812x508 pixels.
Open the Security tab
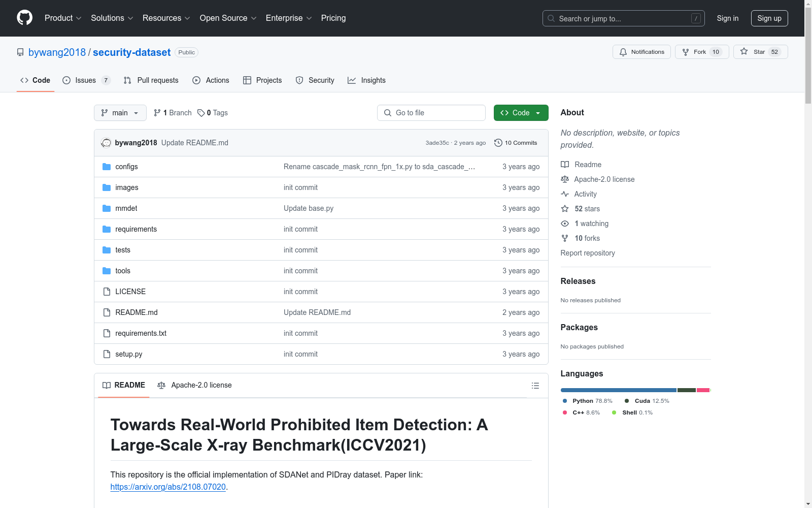point(315,80)
